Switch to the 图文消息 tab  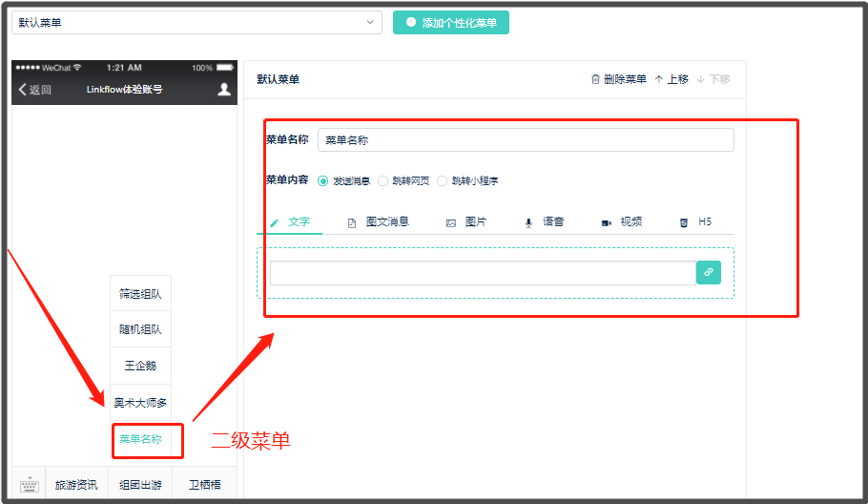click(378, 222)
